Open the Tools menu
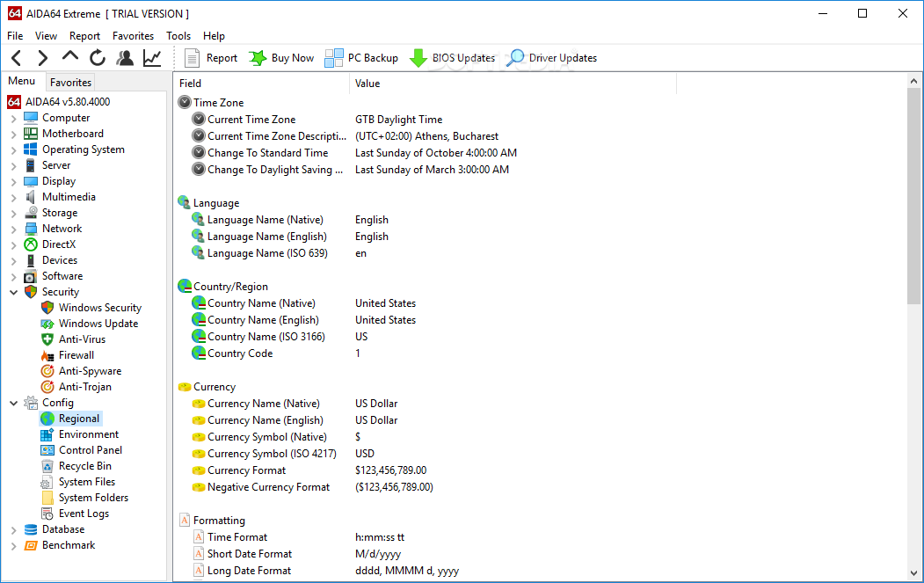The image size is (924, 583). (178, 36)
